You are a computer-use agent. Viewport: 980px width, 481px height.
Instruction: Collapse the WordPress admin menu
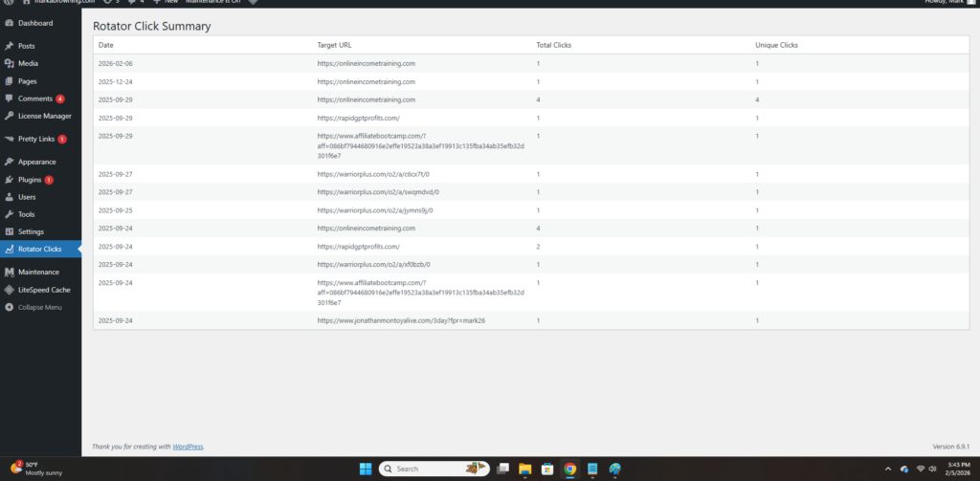coord(39,307)
